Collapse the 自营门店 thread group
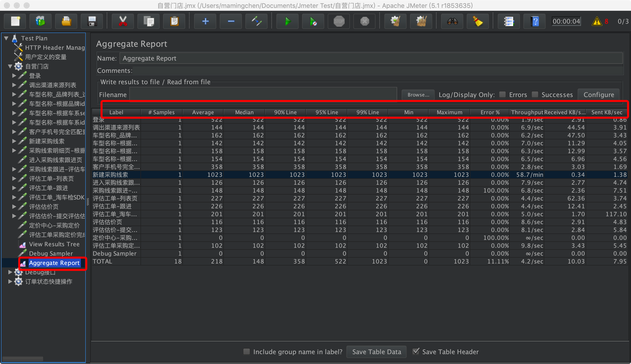Image resolution: width=631 pixels, height=364 pixels. point(10,66)
